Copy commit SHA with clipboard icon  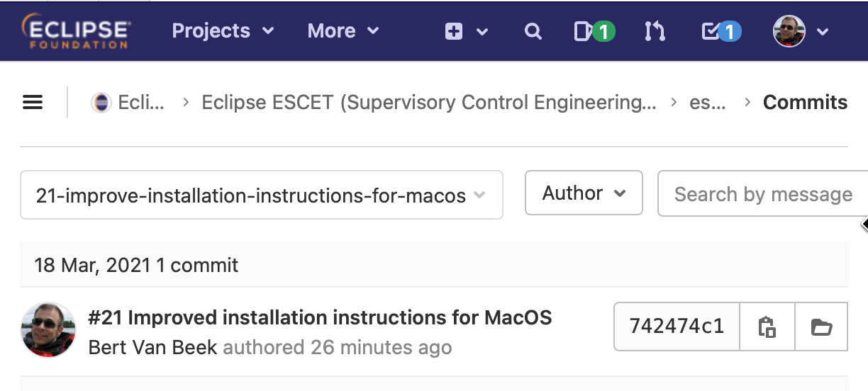[767, 327]
